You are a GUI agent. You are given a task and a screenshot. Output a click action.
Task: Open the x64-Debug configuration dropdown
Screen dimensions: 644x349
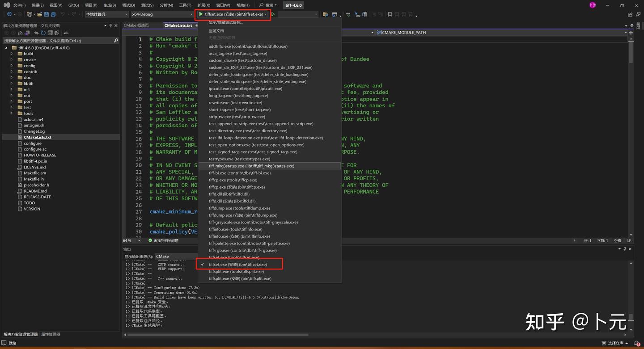coord(162,14)
